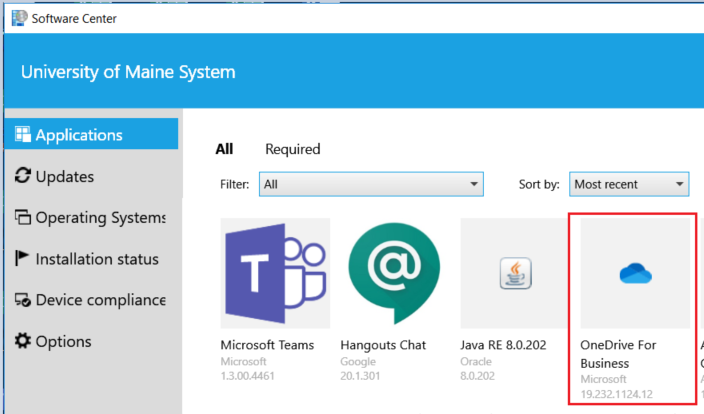Viewport: 704px width, 414px height.
Task: Switch to the All tab
Action: click(x=224, y=149)
